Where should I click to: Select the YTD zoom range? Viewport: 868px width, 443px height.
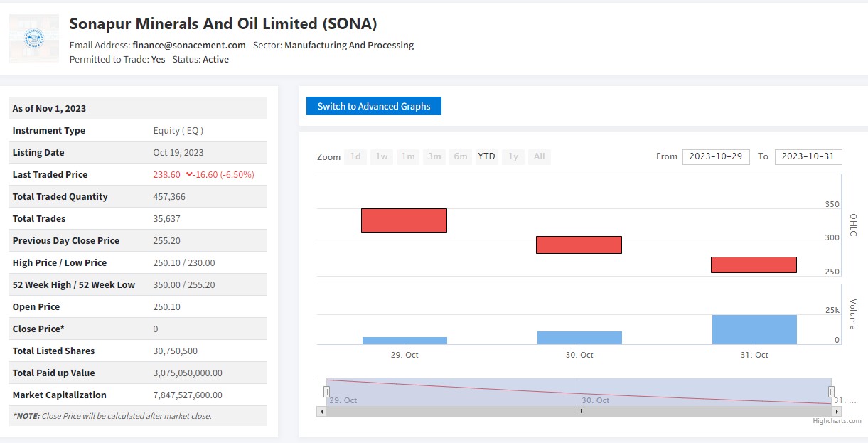486,156
